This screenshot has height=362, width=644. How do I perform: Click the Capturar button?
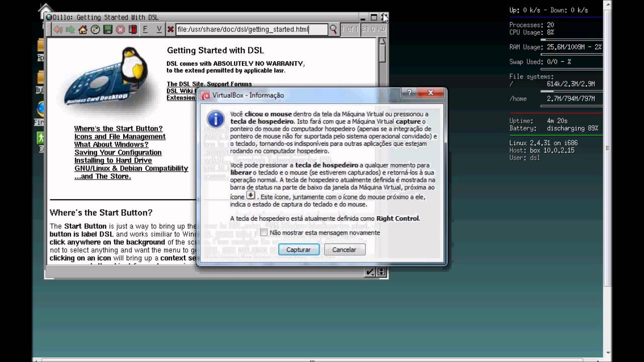click(298, 250)
